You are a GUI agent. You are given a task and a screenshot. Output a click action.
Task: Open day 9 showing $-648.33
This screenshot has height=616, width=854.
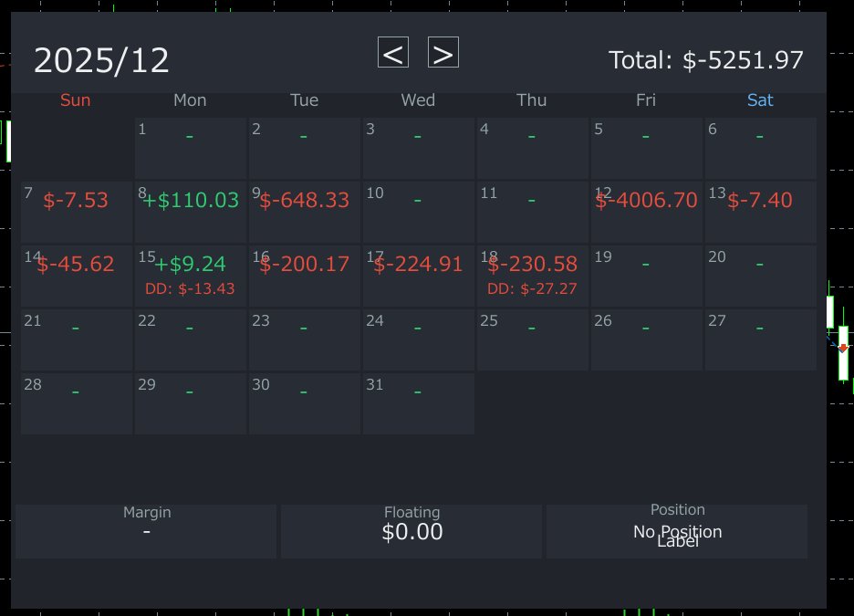tap(305, 212)
